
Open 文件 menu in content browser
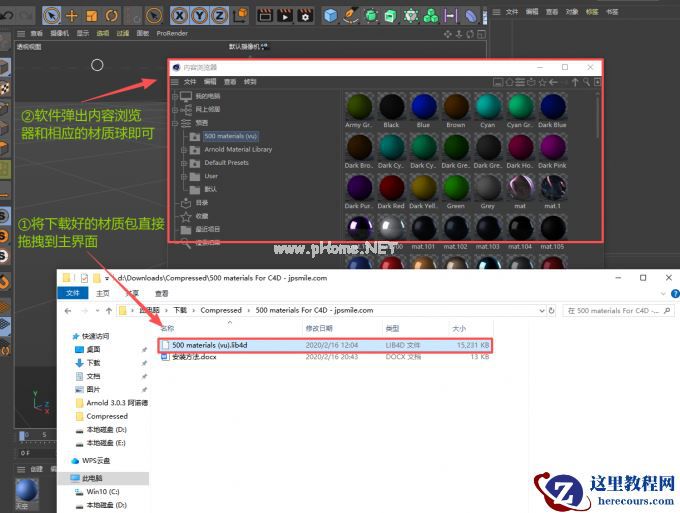point(190,82)
